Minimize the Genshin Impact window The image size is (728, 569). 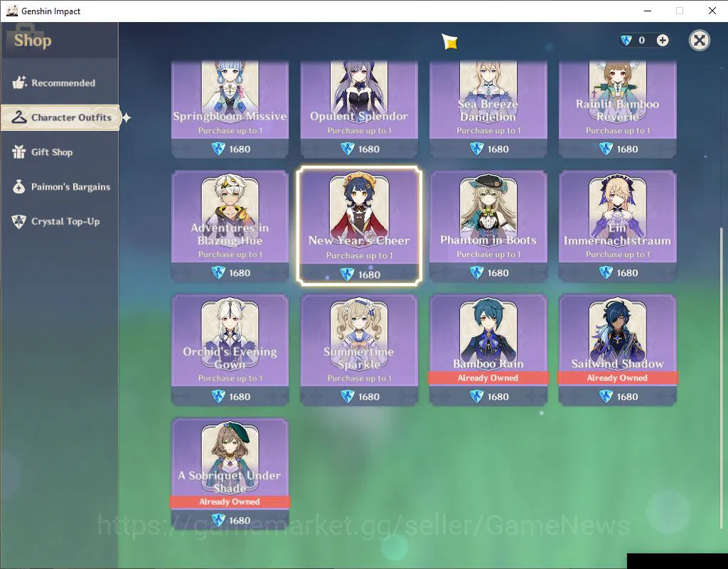648,11
